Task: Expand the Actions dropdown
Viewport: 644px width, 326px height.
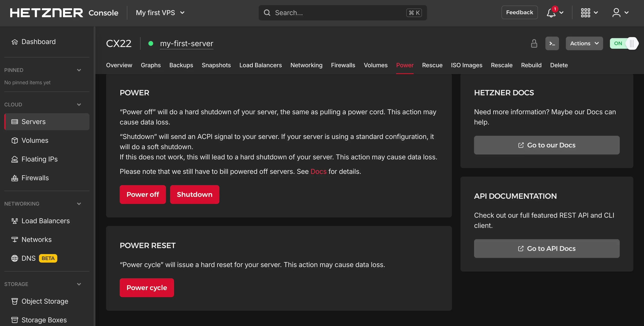Action: (584, 43)
